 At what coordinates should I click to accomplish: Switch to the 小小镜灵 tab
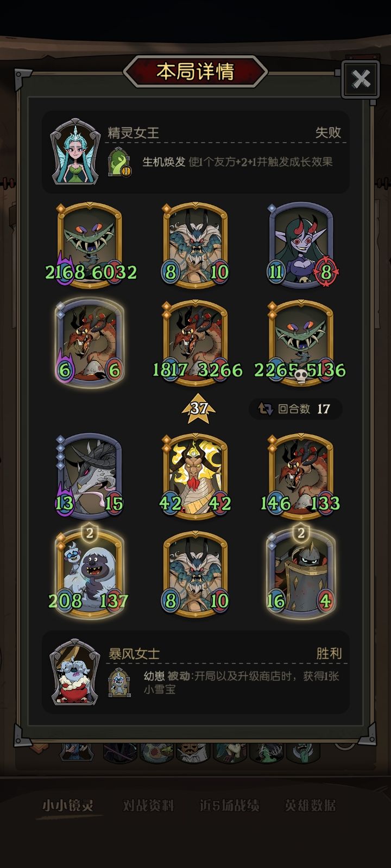click(x=68, y=806)
